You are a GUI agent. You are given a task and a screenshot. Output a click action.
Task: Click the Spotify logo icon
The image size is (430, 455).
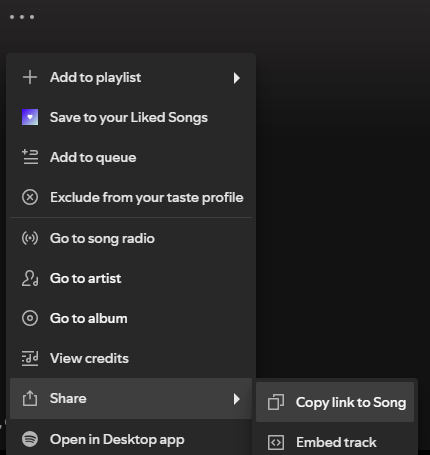(30, 439)
